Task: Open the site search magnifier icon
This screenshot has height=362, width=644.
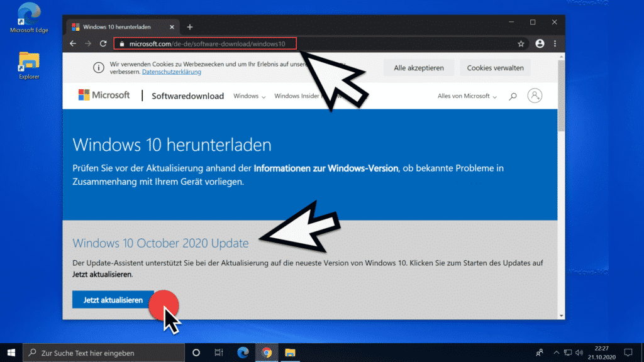Action: 513,96
